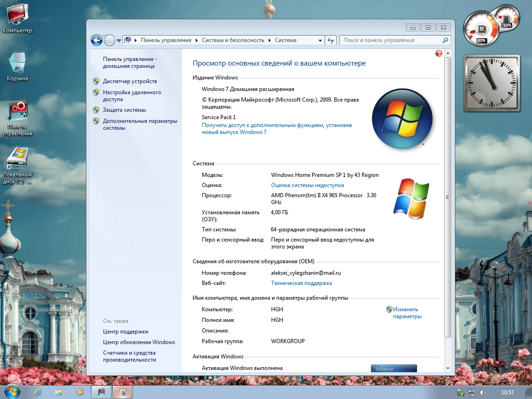The height and width of the screenshot is (399, 532).
Task: Click scrollbar up arrow
Action: 448,53
